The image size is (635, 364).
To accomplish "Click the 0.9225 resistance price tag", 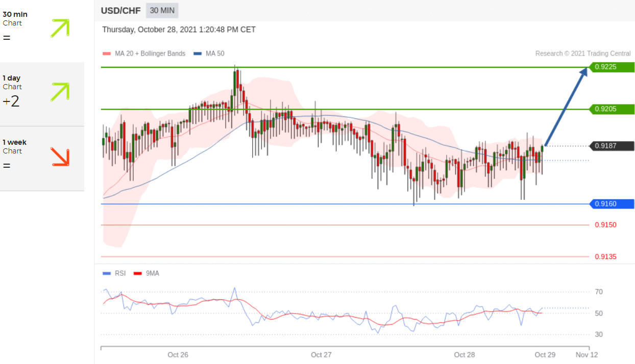I will tap(611, 67).
